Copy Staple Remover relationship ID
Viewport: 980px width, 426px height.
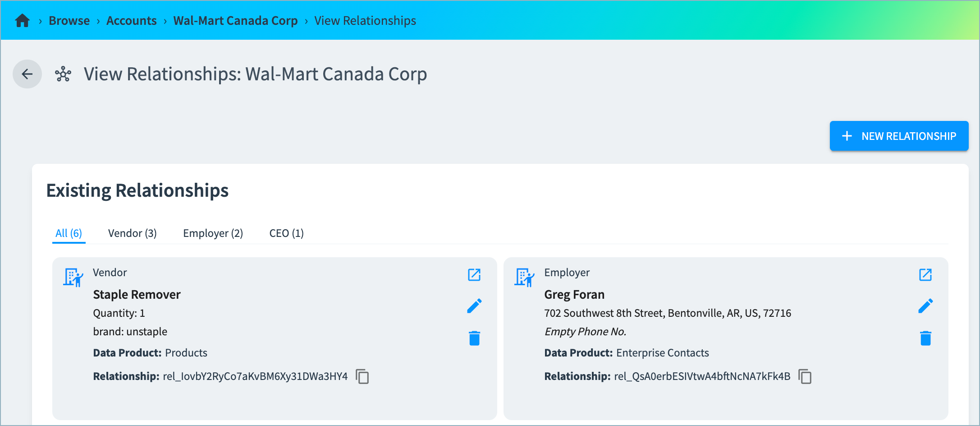click(x=362, y=376)
